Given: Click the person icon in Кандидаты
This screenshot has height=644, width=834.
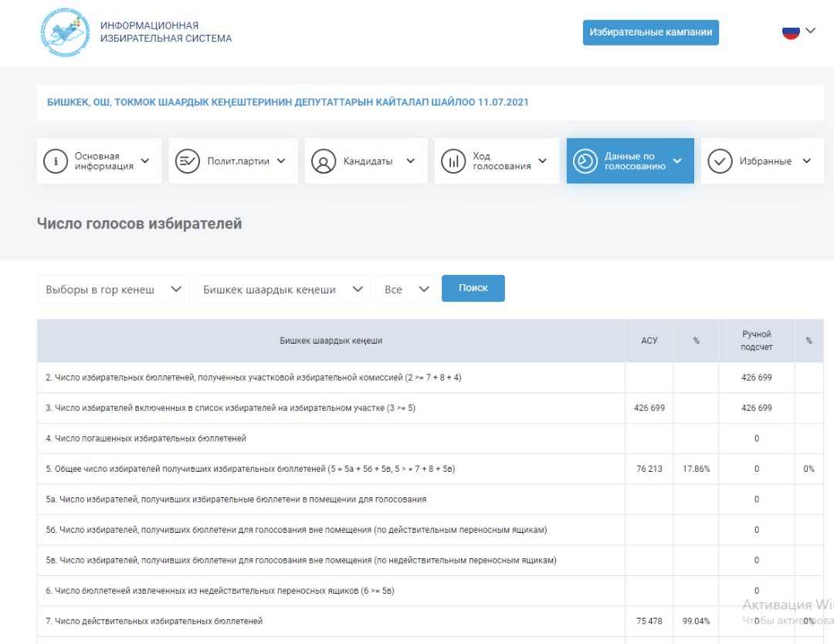Looking at the screenshot, I should (x=324, y=161).
